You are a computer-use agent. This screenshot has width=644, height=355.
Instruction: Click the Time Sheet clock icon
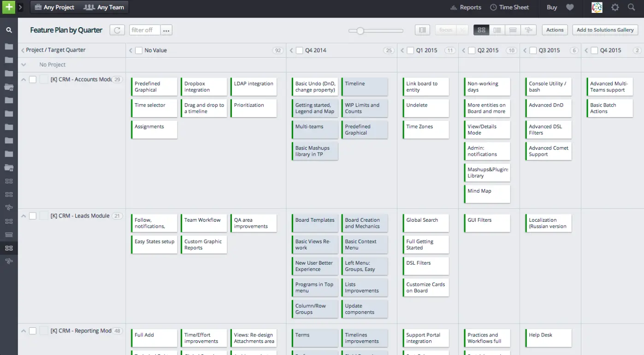tap(493, 7)
